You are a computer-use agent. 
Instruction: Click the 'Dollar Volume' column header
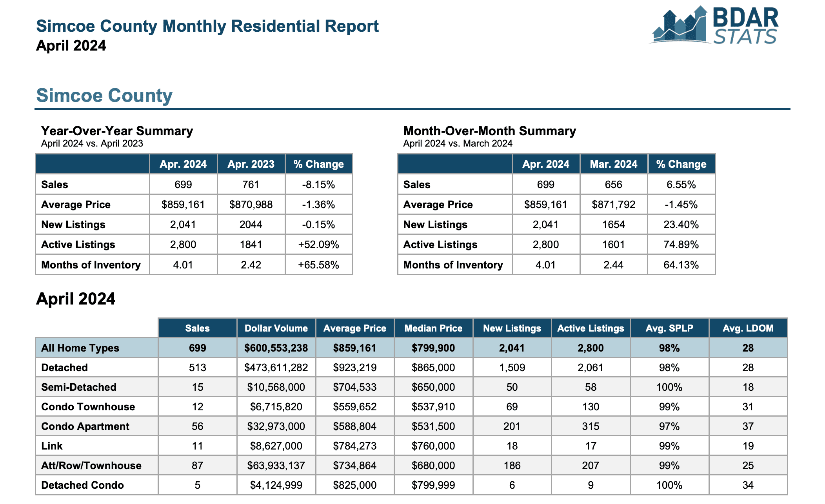(x=276, y=328)
